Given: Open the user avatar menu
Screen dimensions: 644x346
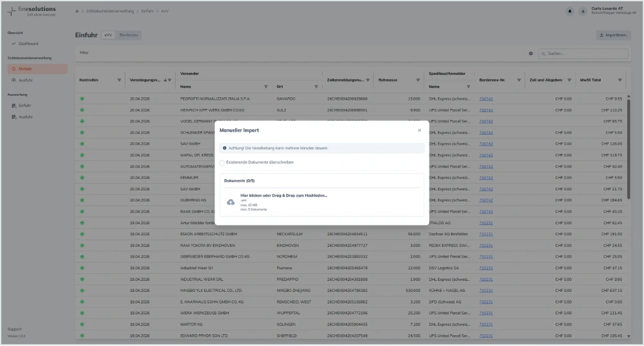Looking at the screenshot, I should 583,12.
